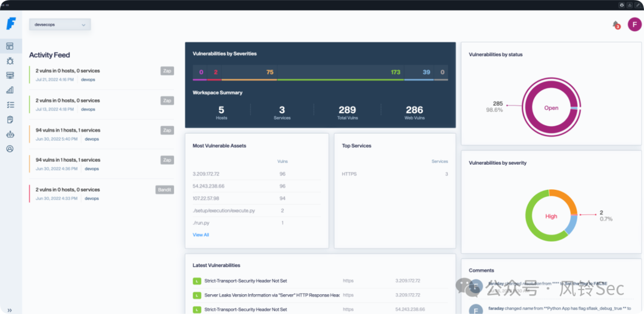
Task: Click the High severity donut chart
Action: tap(551, 216)
